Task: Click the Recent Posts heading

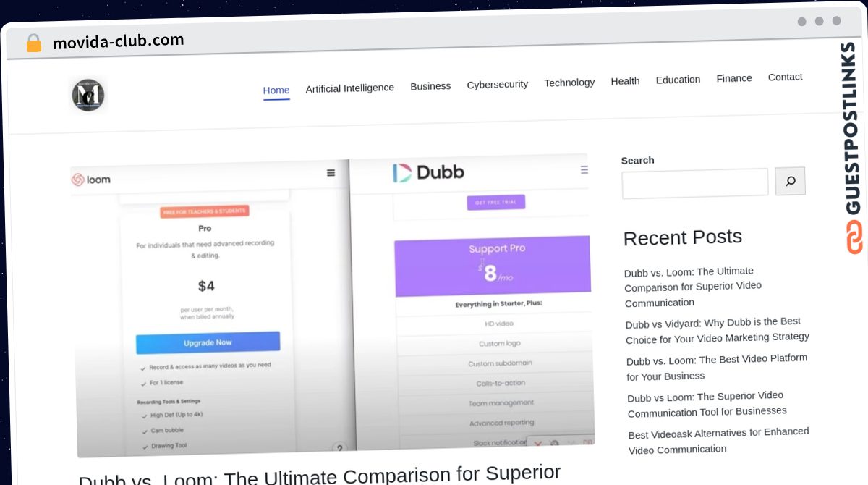Action: click(x=683, y=237)
